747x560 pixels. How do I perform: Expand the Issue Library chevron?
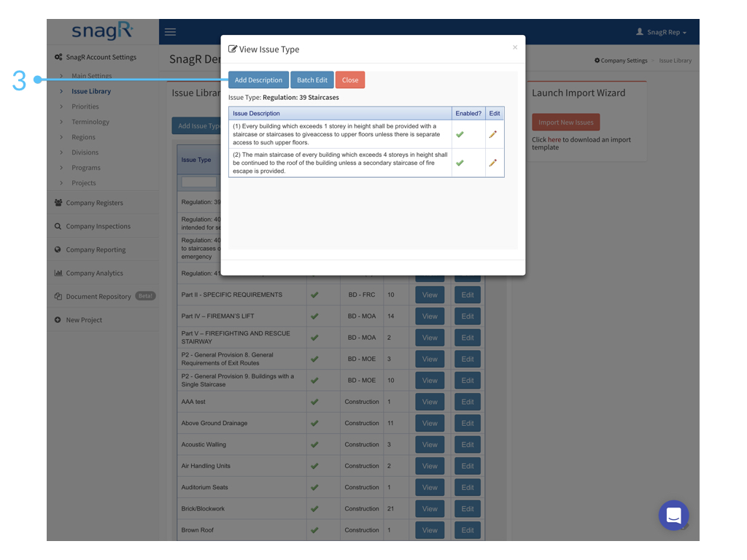click(61, 91)
